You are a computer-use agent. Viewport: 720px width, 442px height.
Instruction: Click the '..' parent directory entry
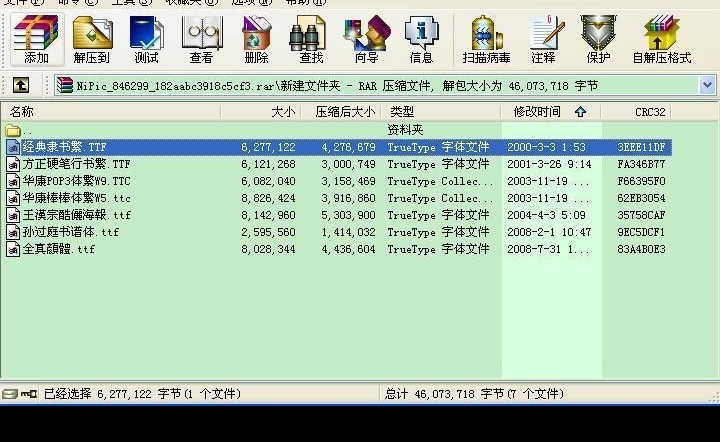pyautogui.click(x=28, y=132)
